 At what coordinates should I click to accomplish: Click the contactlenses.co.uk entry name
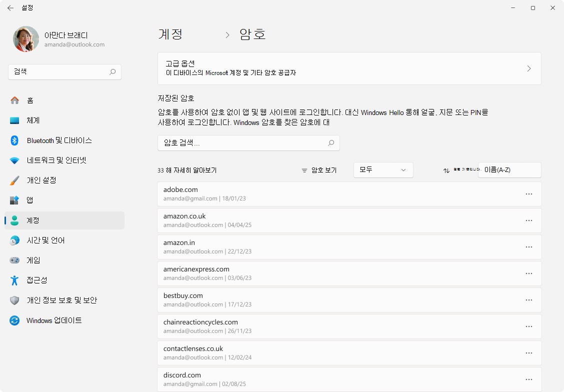(193, 349)
